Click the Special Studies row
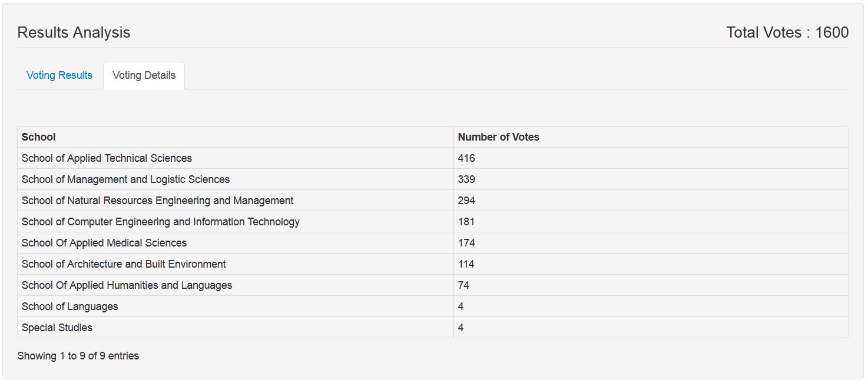This screenshot has height=380, width=868. pos(57,328)
